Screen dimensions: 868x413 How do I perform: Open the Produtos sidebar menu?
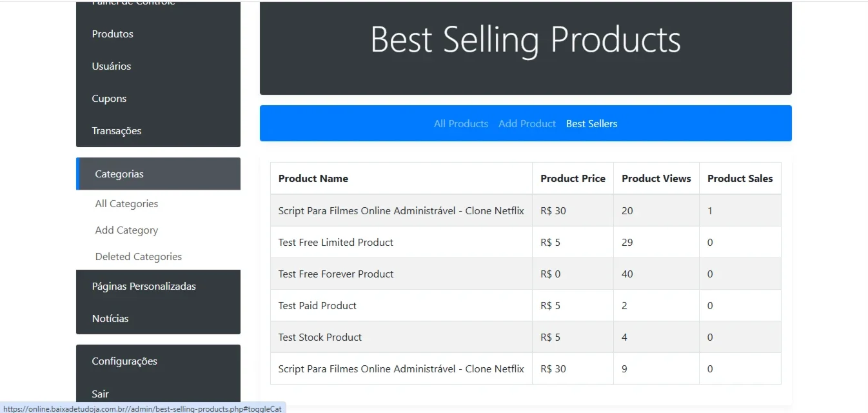(x=158, y=34)
